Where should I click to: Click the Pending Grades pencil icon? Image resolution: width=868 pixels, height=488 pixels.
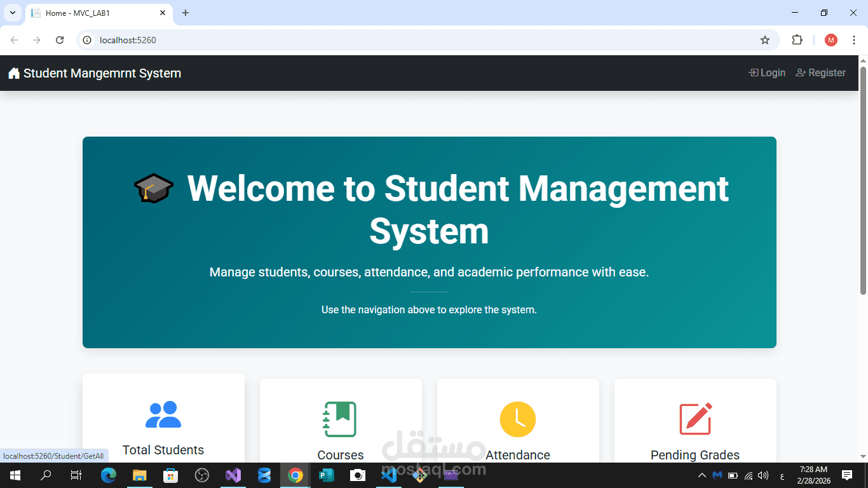pos(695,419)
